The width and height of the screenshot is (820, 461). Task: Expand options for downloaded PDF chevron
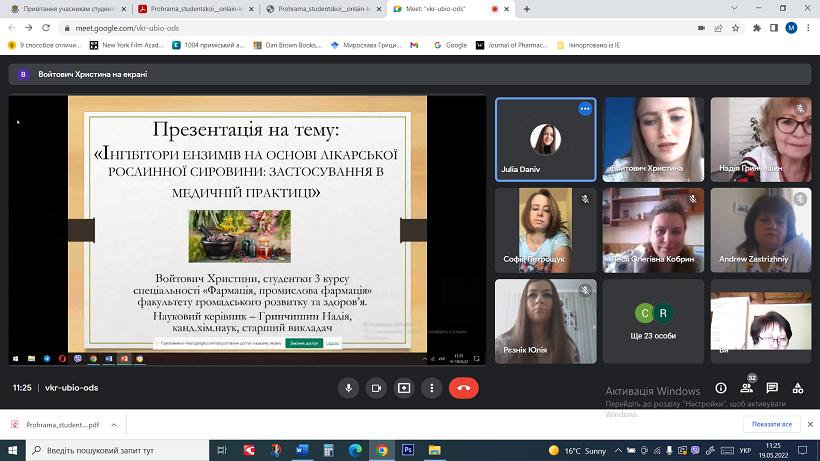click(113, 425)
